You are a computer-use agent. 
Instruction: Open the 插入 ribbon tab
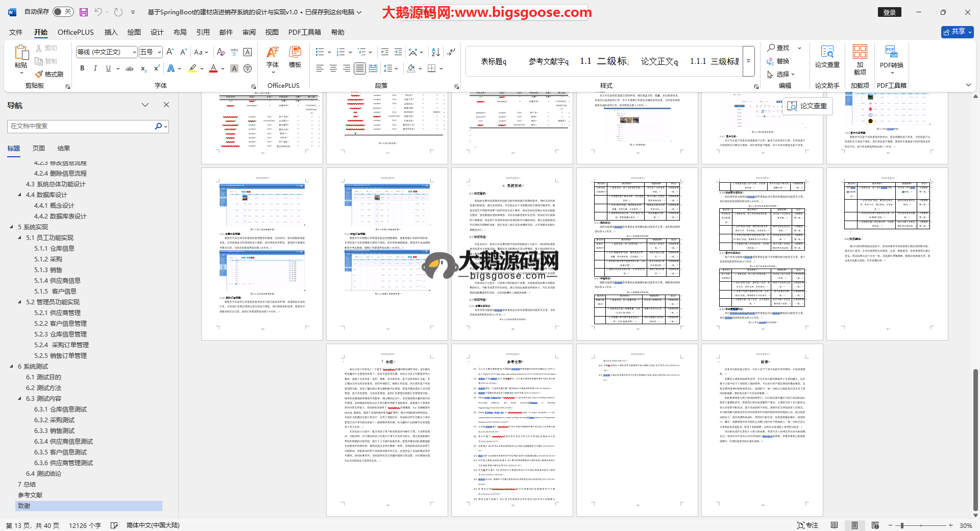pos(111,32)
